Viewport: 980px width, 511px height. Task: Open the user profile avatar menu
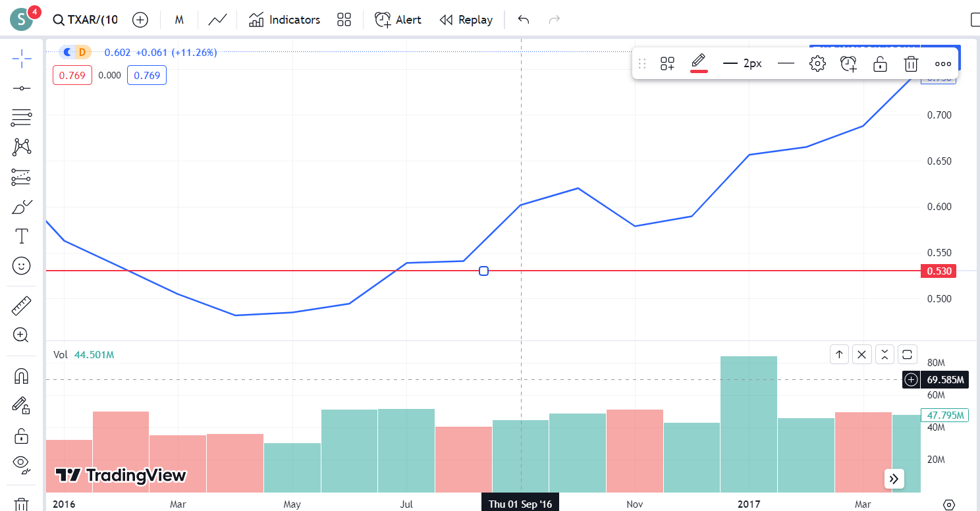[22, 19]
